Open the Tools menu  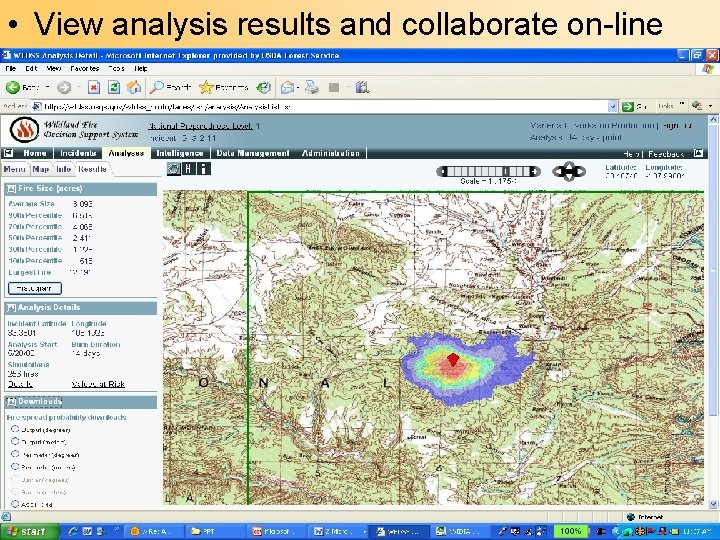[116, 68]
